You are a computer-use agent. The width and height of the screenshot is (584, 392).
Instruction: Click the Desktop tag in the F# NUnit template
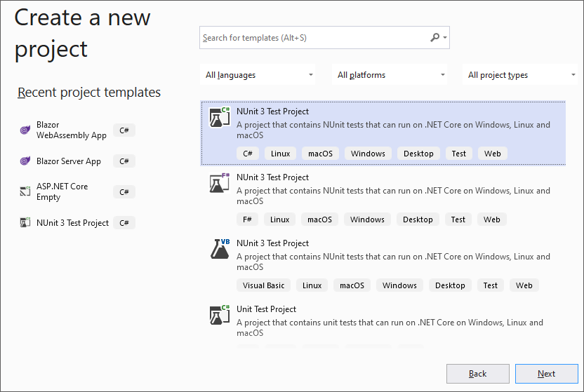click(x=418, y=219)
